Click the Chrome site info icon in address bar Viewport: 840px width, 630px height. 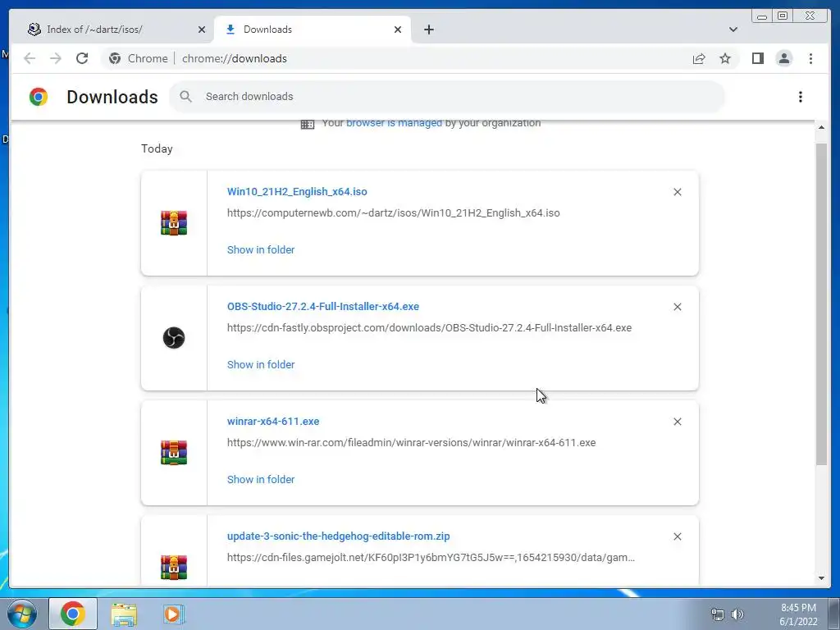click(x=115, y=58)
